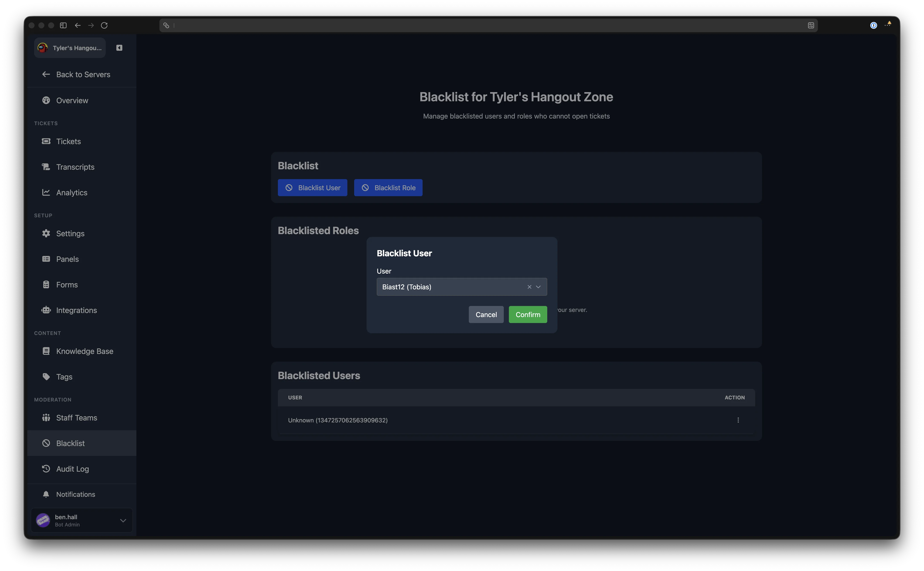Navigate to Transcripts
Screen dimensions: 924x571
[x=82, y=167]
